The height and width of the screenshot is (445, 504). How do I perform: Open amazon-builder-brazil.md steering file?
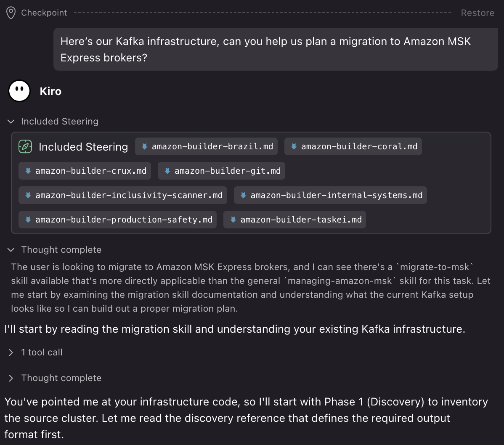pyautogui.click(x=207, y=146)
